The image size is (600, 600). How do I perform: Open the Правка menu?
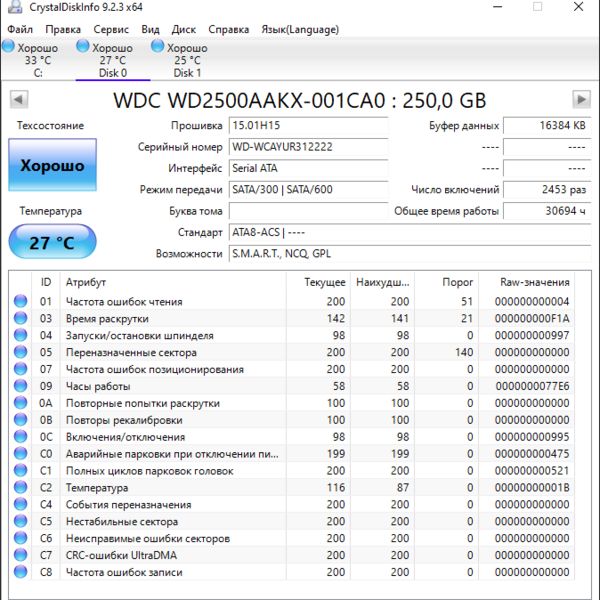63,29
